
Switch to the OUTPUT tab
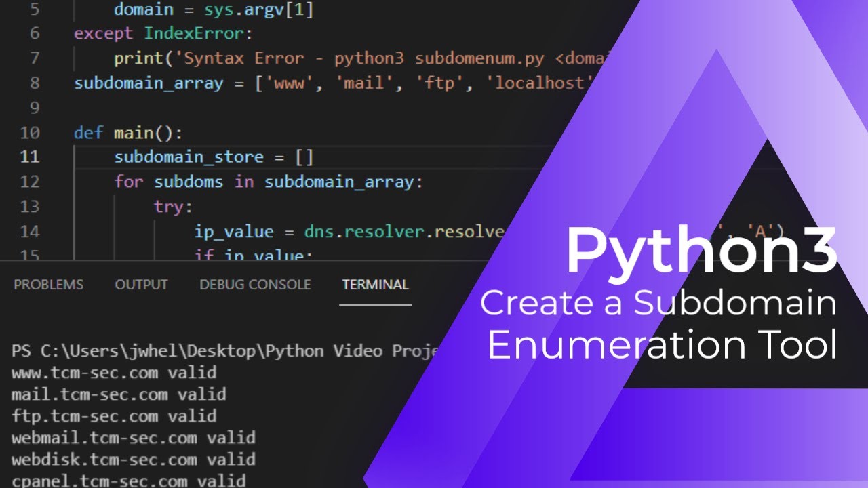141,285
